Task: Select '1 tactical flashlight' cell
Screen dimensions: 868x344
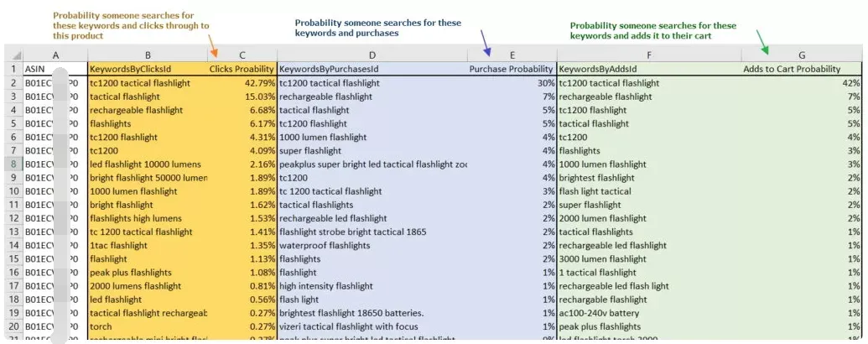Action: click(x=649, y=273)
